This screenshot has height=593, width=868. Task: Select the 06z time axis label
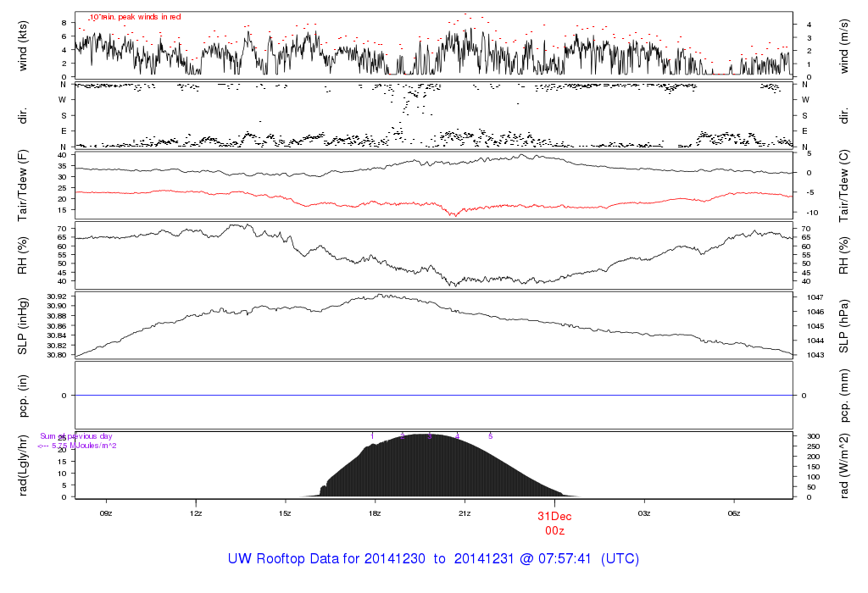734,513
